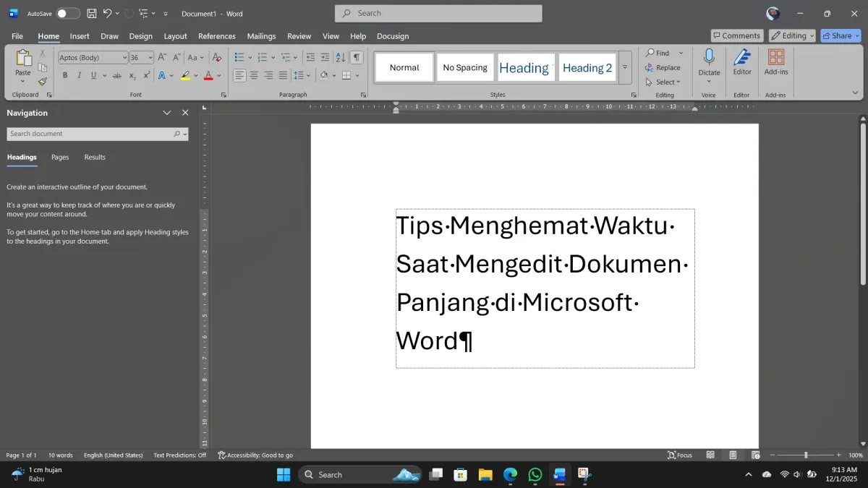Apply red font color
868x488 pixels.
coord(208,75)
